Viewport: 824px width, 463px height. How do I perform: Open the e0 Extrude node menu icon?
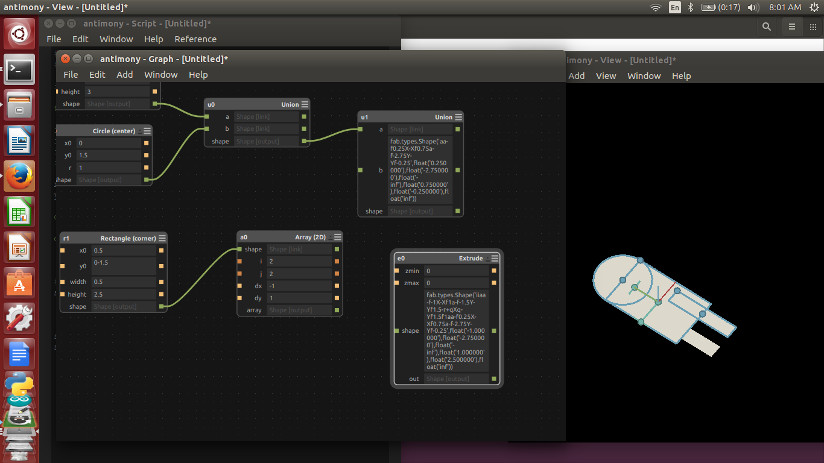tap(495, 258)
